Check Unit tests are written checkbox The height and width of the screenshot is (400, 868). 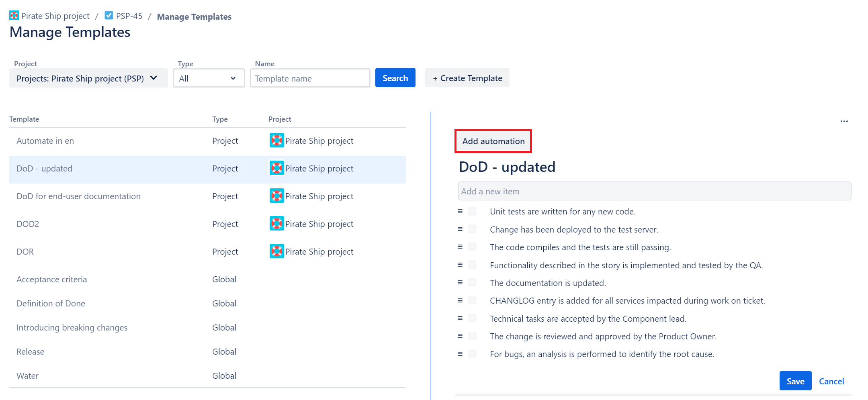(472, 211)
